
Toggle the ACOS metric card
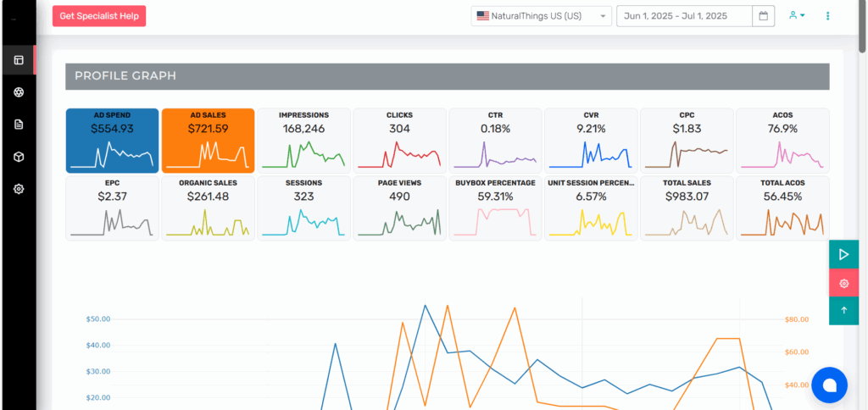tap(782, 141)
